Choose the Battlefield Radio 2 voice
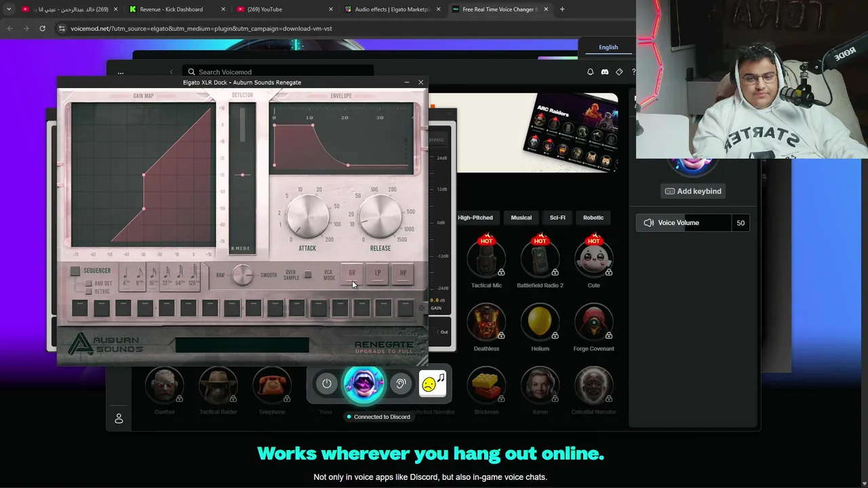The width and height of the screenshot is (868, 488). pos(540,258)
